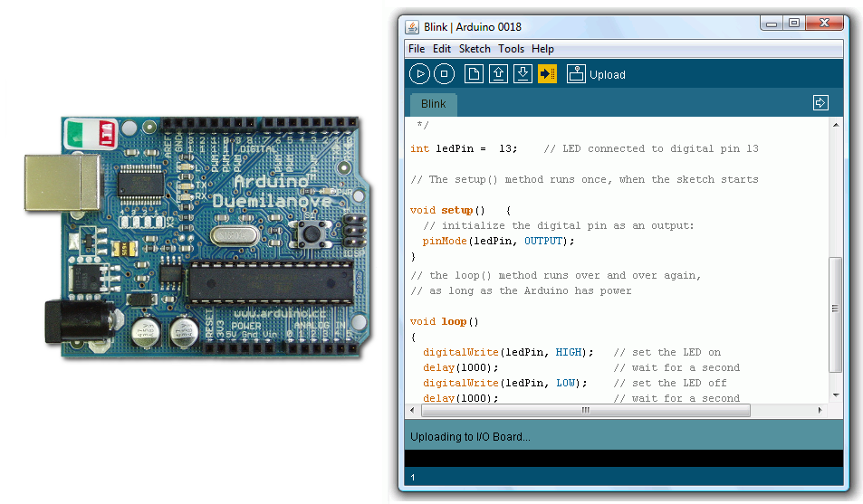This screenshot has height=504, width=863.
Task: Open the Edit menu
Action: tap(441, 49)
